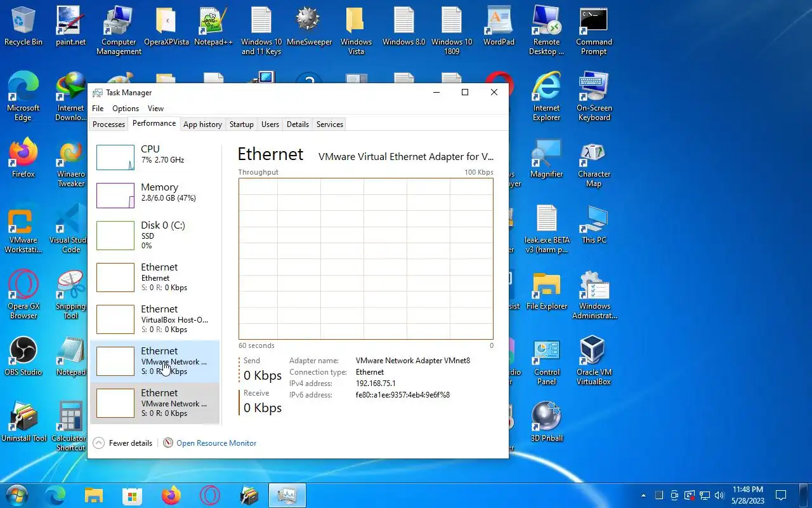
Task: Switch to the App history tab
Action: point(202,124)
